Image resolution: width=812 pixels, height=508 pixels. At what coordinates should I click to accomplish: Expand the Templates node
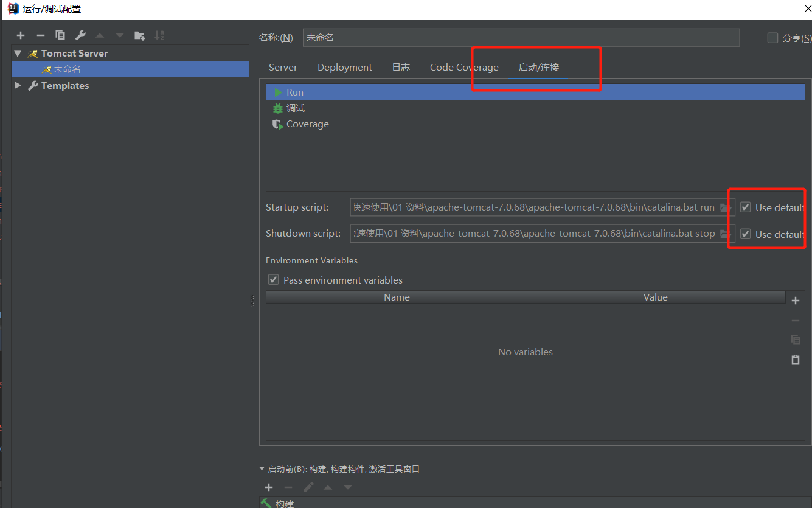point(17,85)
